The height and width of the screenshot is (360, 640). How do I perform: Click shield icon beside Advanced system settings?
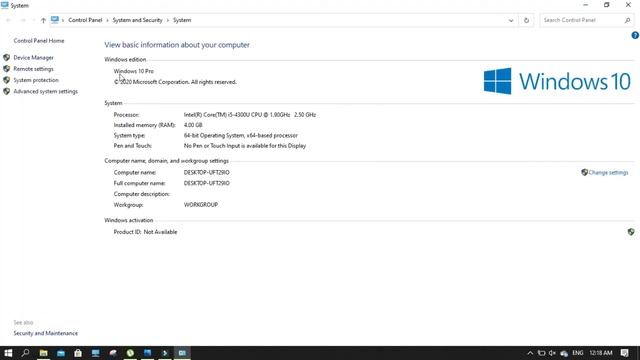(x=7, y=91)
